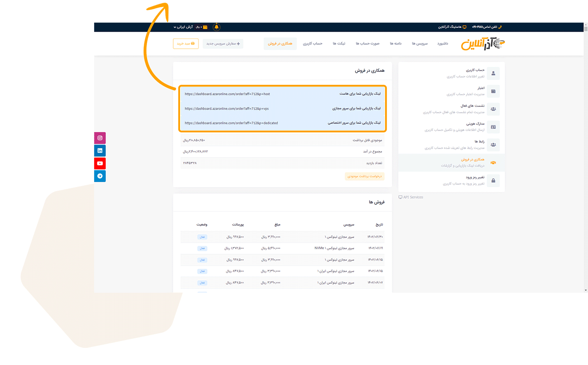Viewport: 588px width, 365px height.
Task: Click the سفارش سرویس جدید button
Action: [x=223, y=44]
